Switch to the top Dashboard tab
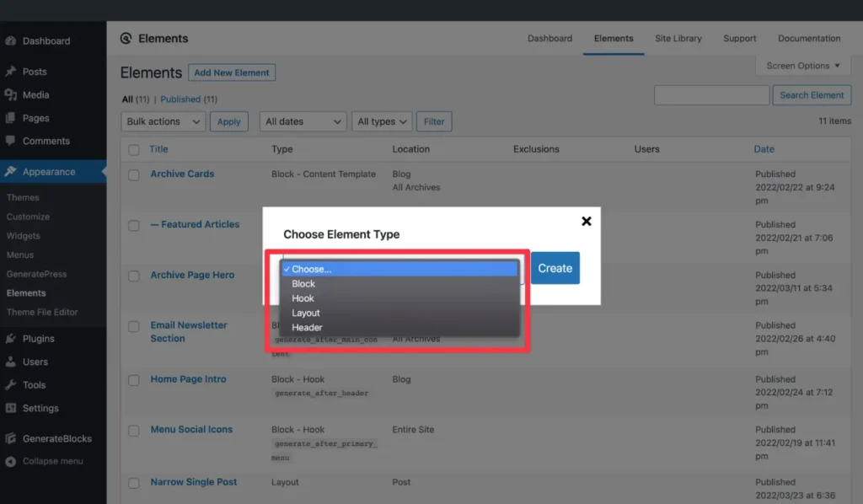The width and height of the screenshot is (863, 504). 549,39
